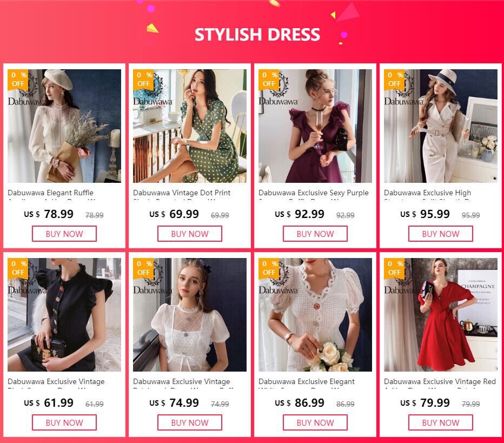Image resolution: width=504 pixels, height=443 pixels.
Task: Click the discount badge on the ruffle dress
Action: tap(18, 80)
